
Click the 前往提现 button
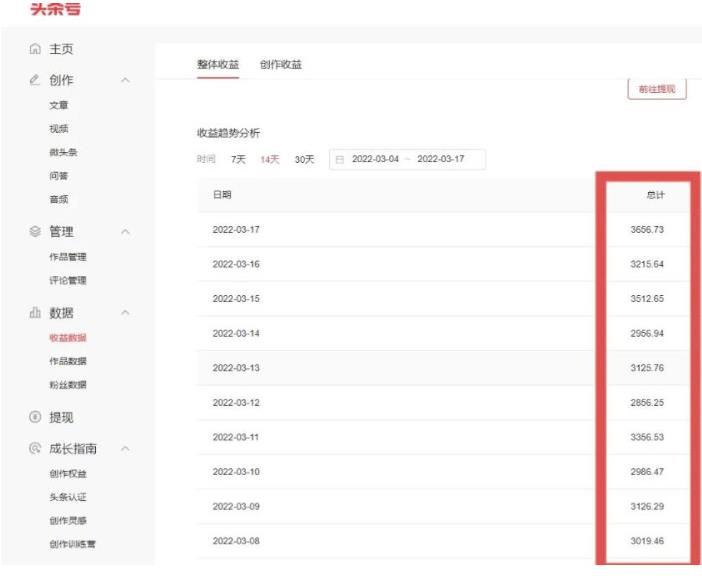point(657,89)
